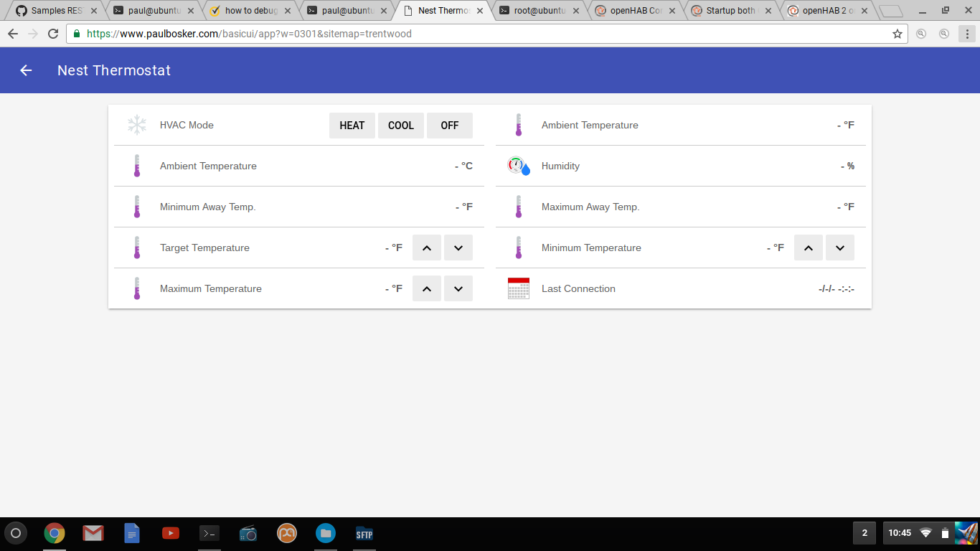980x551 pixels.
Task: Click the Humidity gauge icon
Action: click(518, 166)
